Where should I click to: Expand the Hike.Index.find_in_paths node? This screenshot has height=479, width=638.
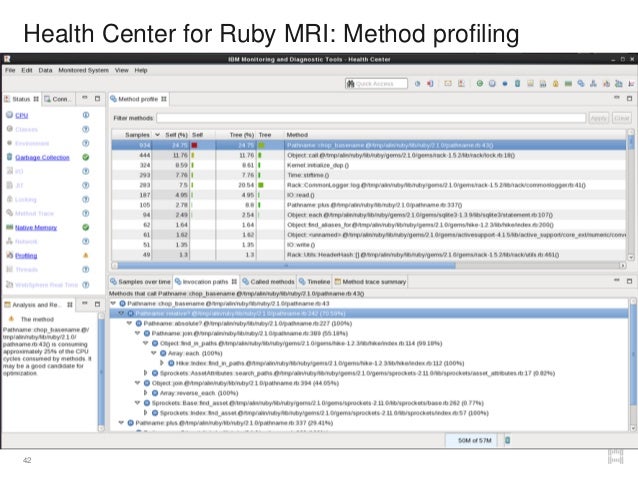click(162, 363)
